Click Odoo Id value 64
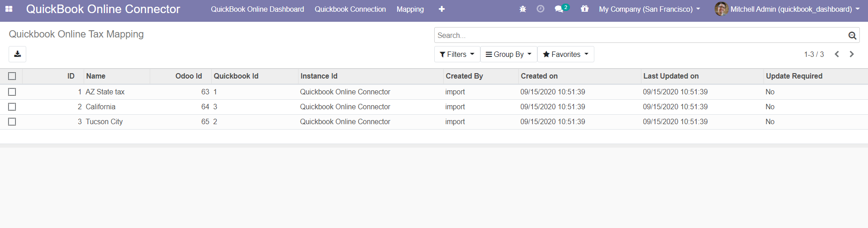The height and width of the screenshot is (228, 868). tap(205, 107)
